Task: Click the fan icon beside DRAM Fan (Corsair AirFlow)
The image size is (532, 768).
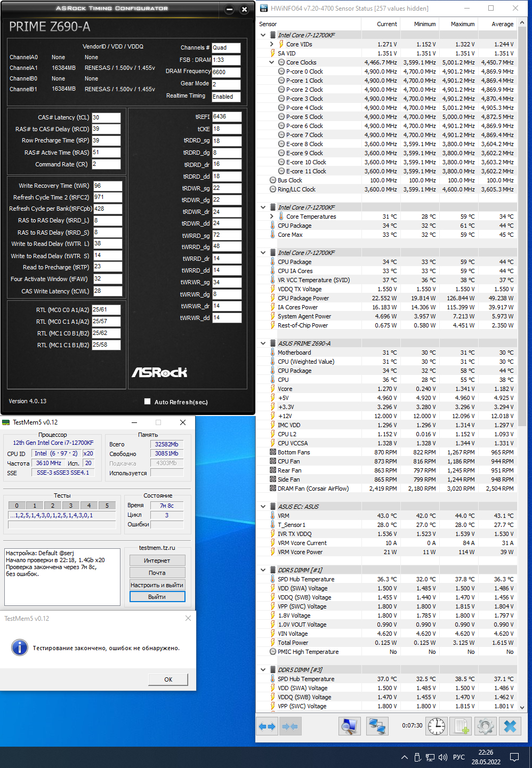Action: click(x=273, y=489)
